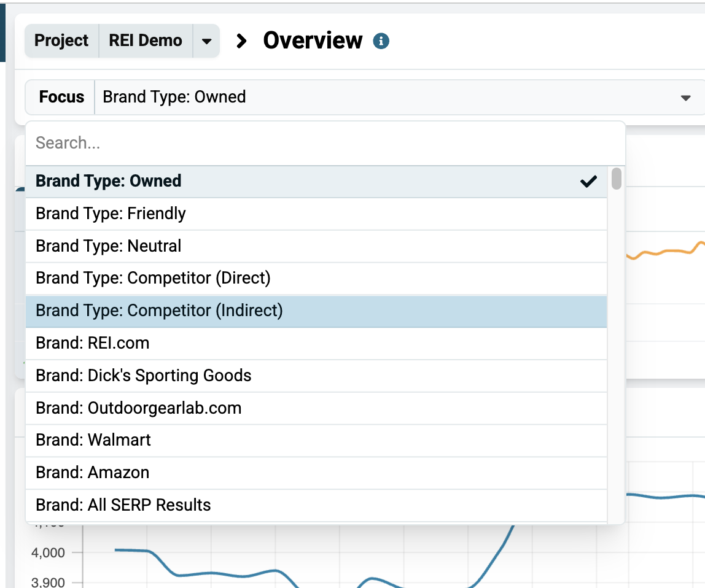Select Brand: REI.com option
This screenshot has height=588, width=705.
pos(316,343)
